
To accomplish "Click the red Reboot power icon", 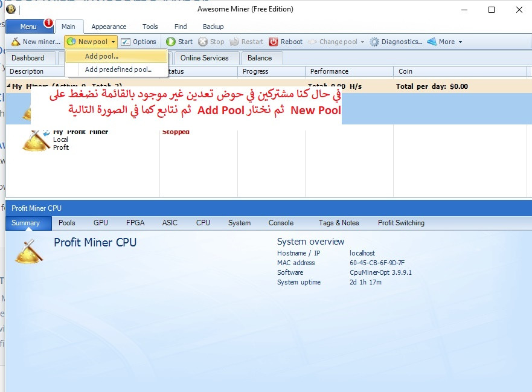I will [274, 42].
